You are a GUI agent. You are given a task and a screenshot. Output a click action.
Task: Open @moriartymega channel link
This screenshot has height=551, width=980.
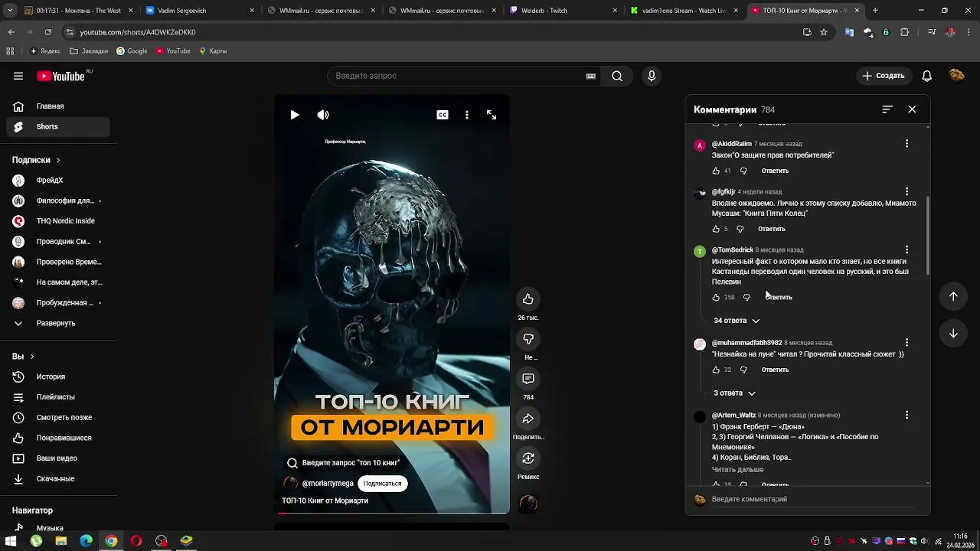pos(328,484)
